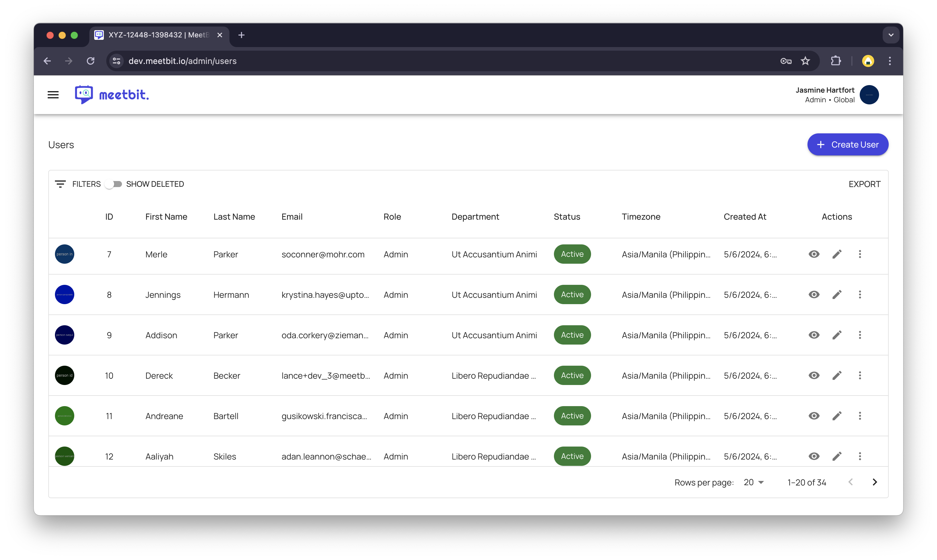
Task: Open more actions for Addison Parker
Action: [x=860, y=335]
